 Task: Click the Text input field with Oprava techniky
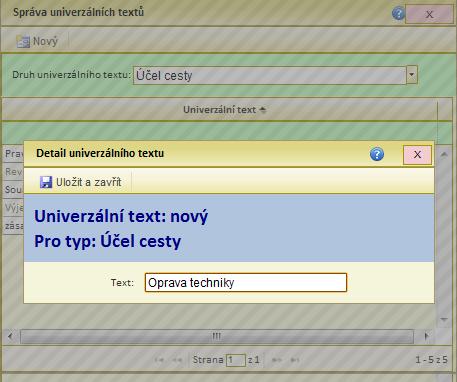(x=246, y=283)
